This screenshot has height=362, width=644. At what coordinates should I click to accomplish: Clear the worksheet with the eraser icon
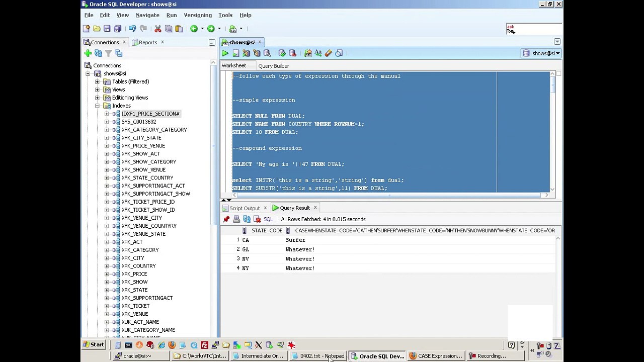click(x=329, y=53)
